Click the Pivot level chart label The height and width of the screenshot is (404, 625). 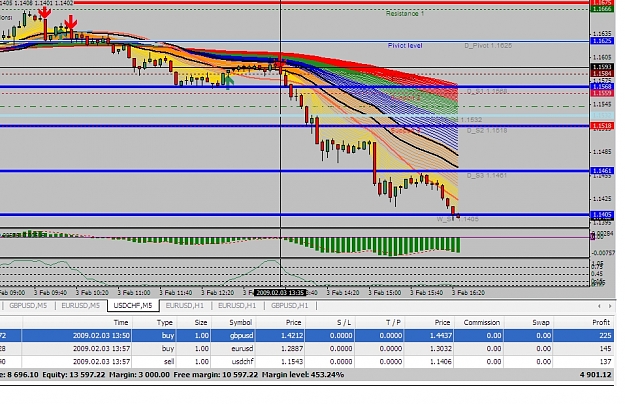[x=405, y=45]
